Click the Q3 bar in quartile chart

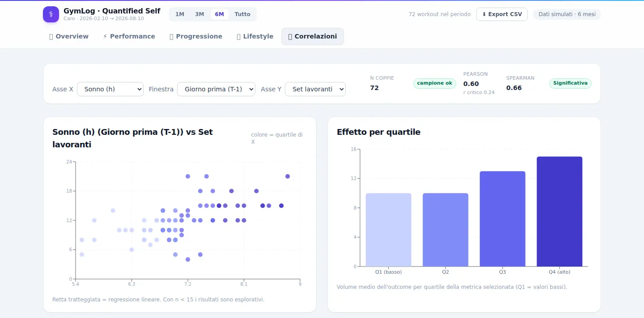tap(503, 219)
